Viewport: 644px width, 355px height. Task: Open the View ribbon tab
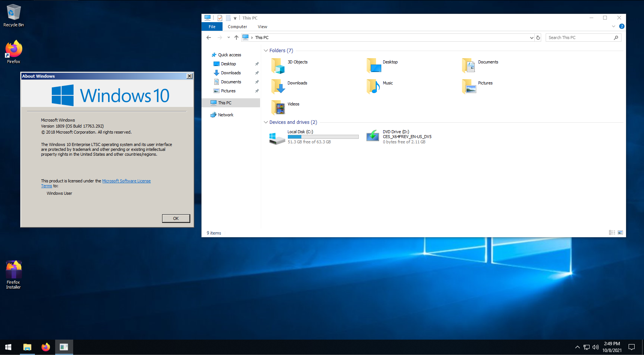point(262,27)
